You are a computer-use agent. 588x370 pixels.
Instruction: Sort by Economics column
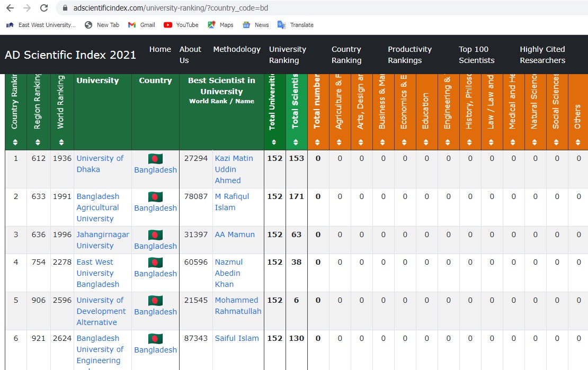point(405,142)
